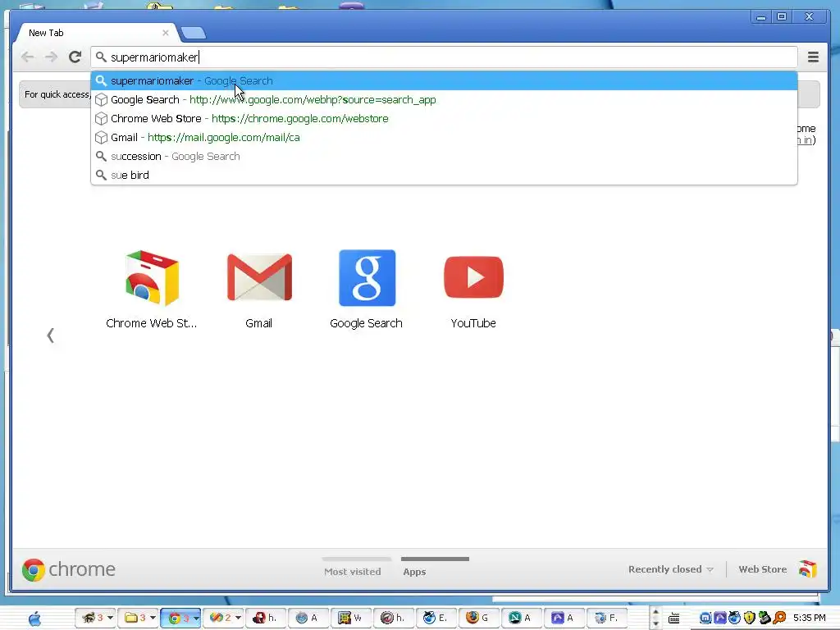This screenshot has height=630, width=840.
Task: Click the 5:35 PM clock
Action: click(810, 619)
